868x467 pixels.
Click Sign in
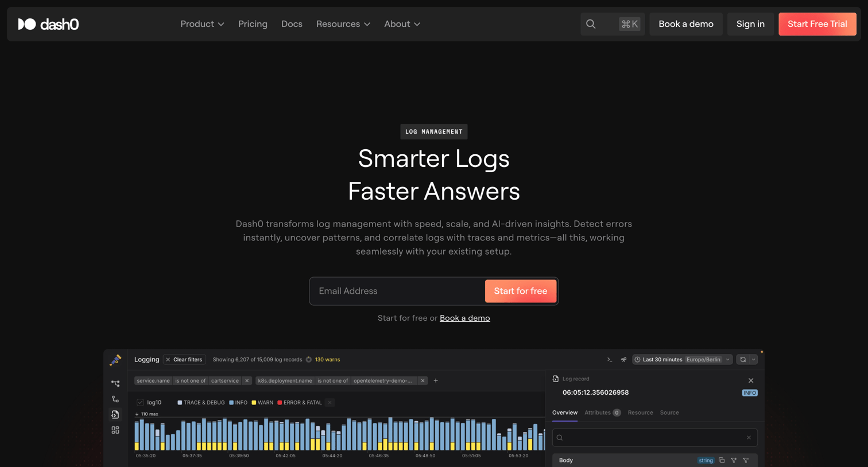750,24
